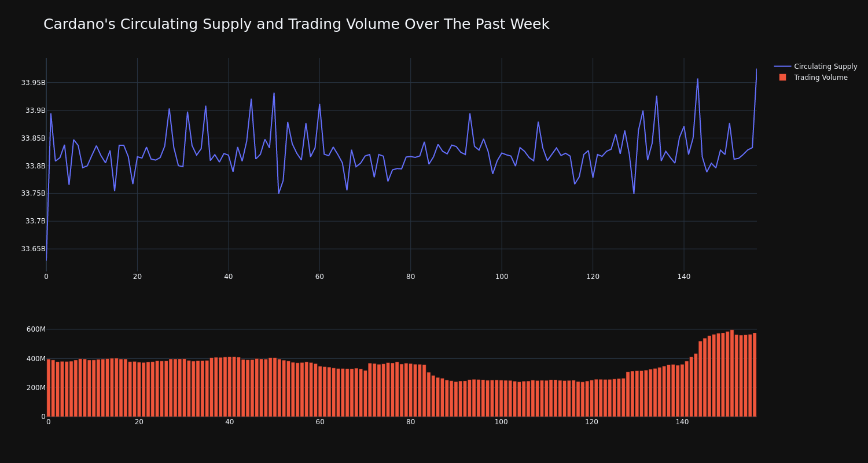Click the 33.8B y-axis label
Image resolution: width=868 pixels, height=463 pixels.
tap(35, 166)
